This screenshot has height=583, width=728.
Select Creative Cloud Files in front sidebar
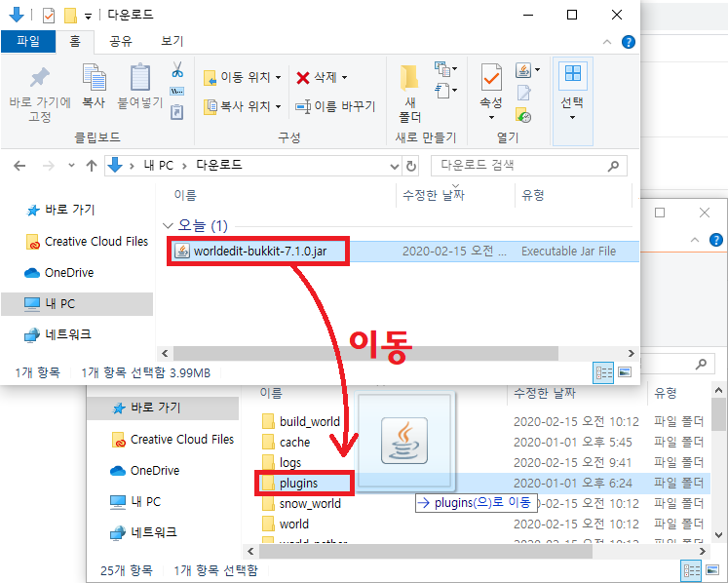tap(96, 242)
